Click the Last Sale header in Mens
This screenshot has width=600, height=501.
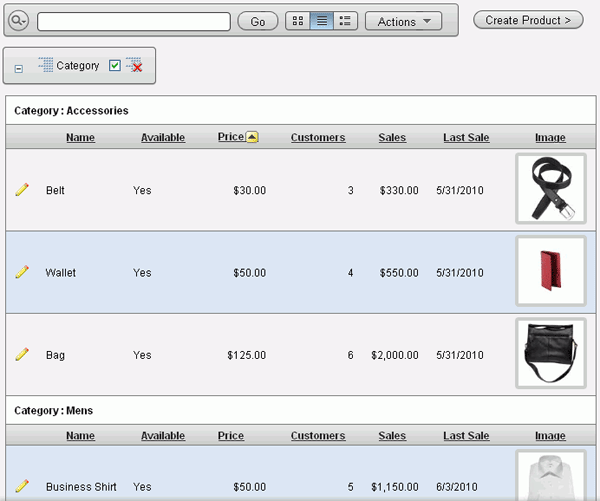(466, 436)
